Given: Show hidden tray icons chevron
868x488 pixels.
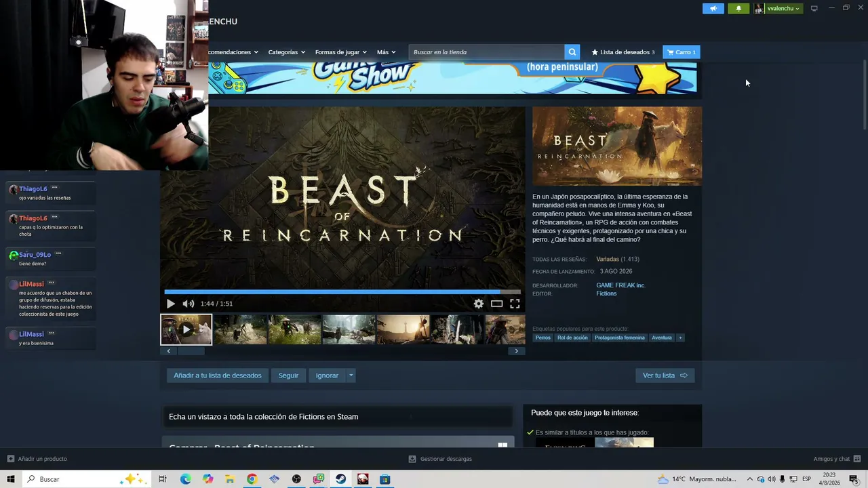Looking at the screenshot, I should (x=749, y=479).
